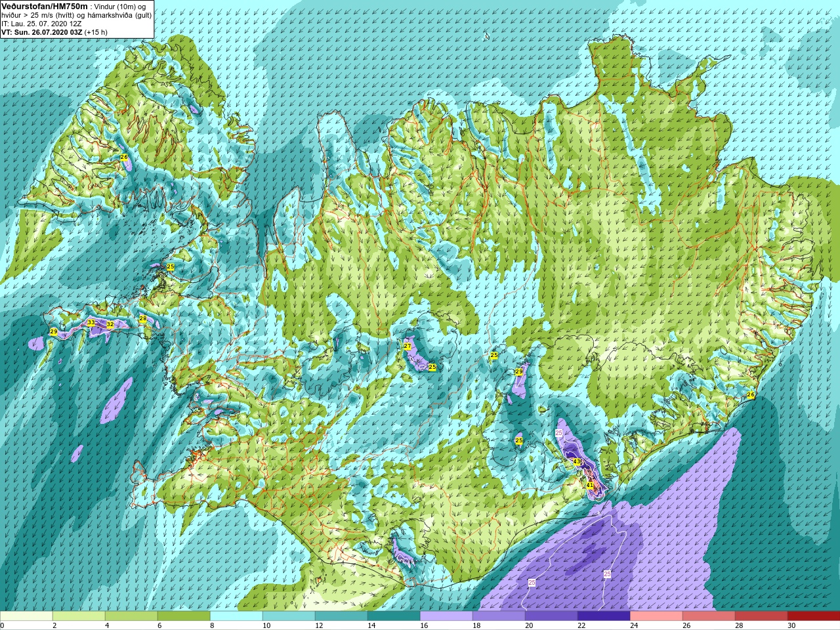
Task: Select the 18–20 m/s purple legend swatch
Action: pos(499,616)
